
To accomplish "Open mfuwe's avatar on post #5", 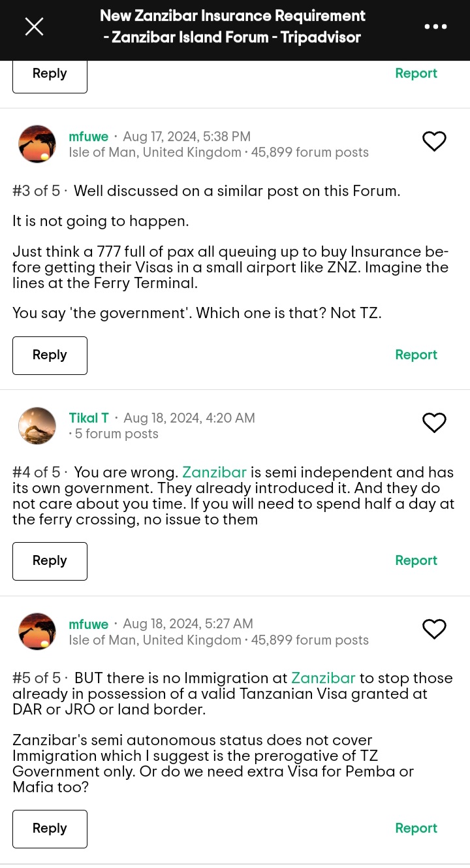I will (x=37, y=631).
